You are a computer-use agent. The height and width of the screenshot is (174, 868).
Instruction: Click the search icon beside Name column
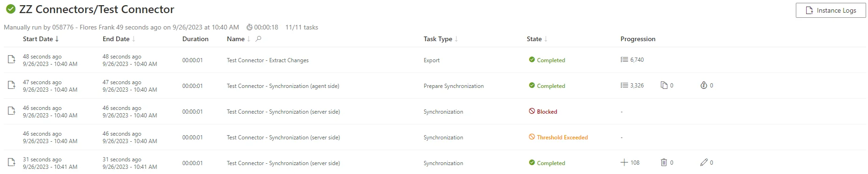258,39
